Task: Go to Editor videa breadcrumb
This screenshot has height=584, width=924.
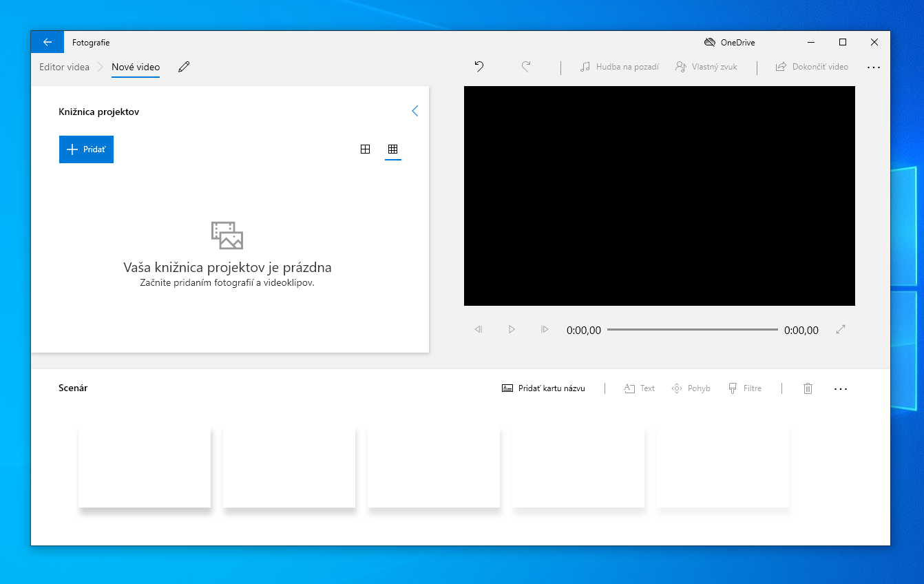Action: coord(64,67)
